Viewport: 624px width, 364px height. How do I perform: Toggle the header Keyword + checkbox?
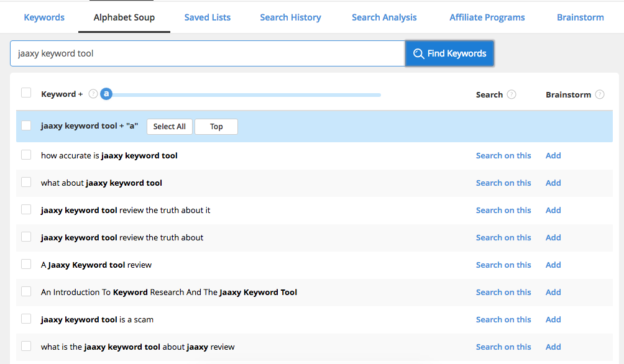[x=26, y=93]
